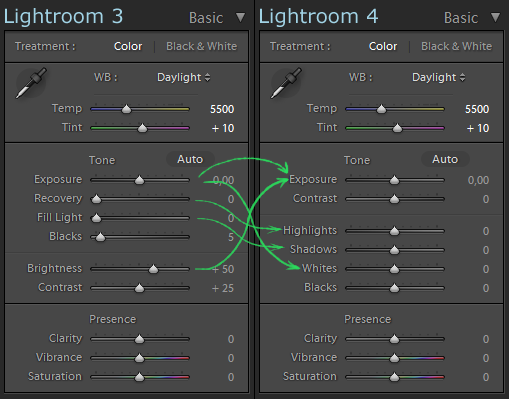Click the Vibrance value in Lightroom 4

pos(486,358)
